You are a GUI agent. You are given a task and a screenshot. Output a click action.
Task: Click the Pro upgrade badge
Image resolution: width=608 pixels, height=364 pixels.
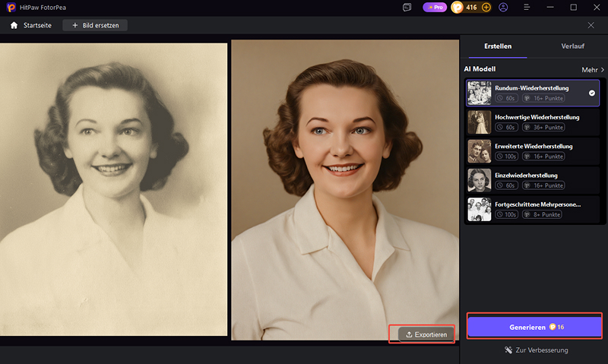point(435,8)
